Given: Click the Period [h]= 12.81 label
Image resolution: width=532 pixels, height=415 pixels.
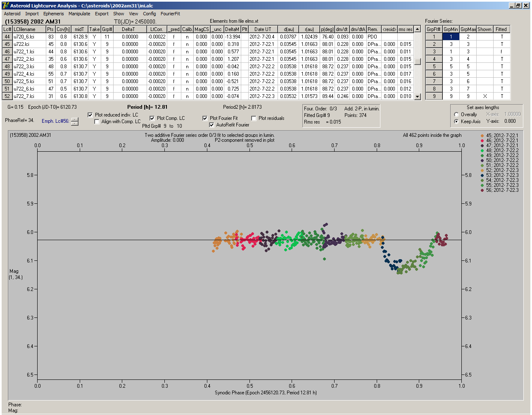Looking at the screenshot, I should coord(147,107).
